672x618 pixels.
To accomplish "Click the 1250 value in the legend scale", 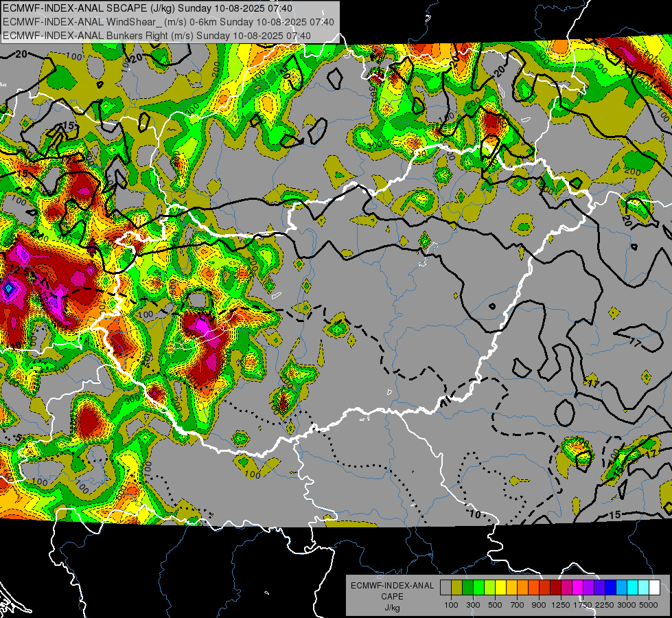I will (561, 605).
